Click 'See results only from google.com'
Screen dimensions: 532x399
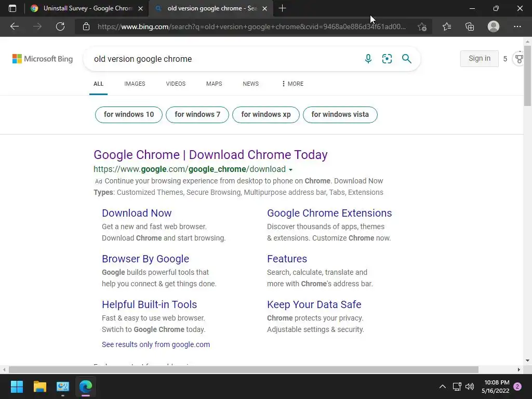[x=156, y=345]
